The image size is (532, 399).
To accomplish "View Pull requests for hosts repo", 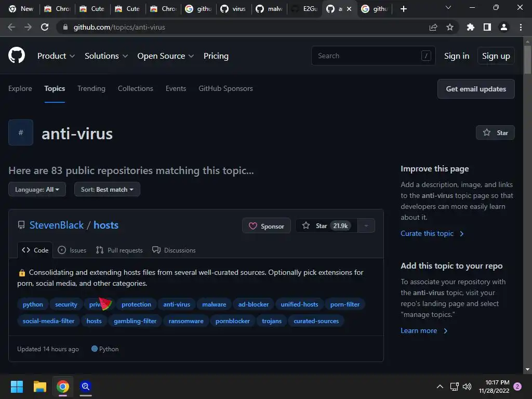I will click(119, 250).
